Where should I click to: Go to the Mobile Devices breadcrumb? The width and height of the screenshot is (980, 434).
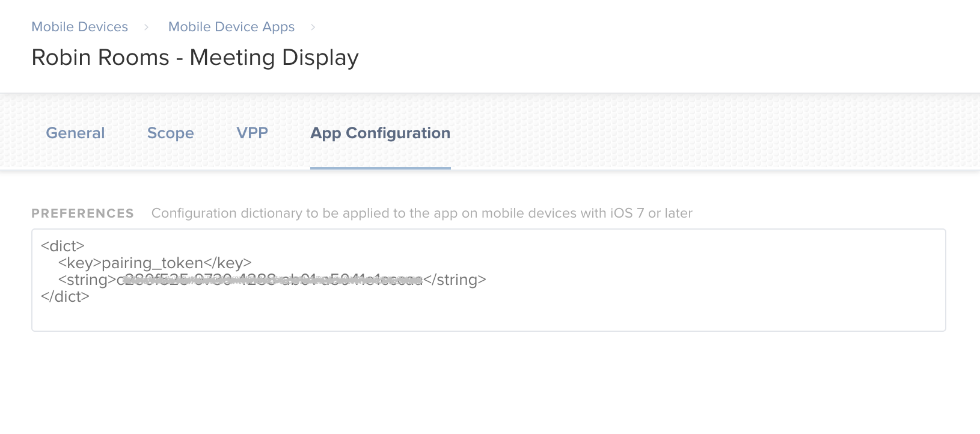point(79,27)
